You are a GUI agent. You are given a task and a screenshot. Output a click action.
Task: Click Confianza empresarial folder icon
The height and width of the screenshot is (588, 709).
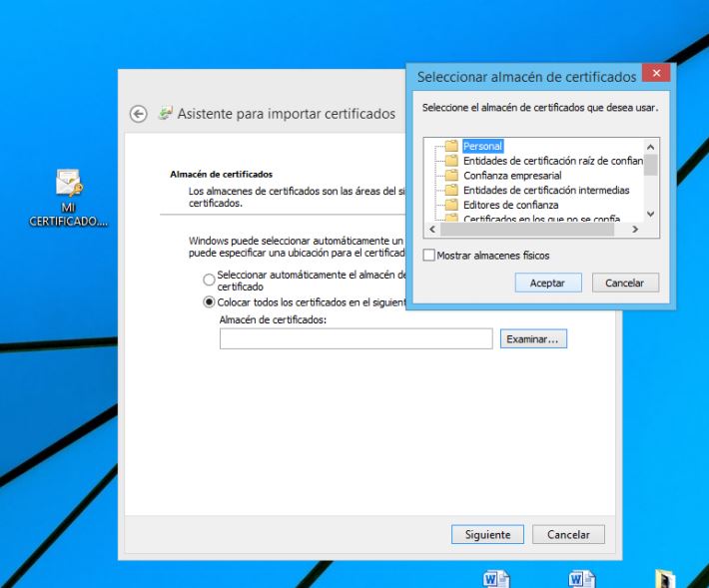coord(451,175)
